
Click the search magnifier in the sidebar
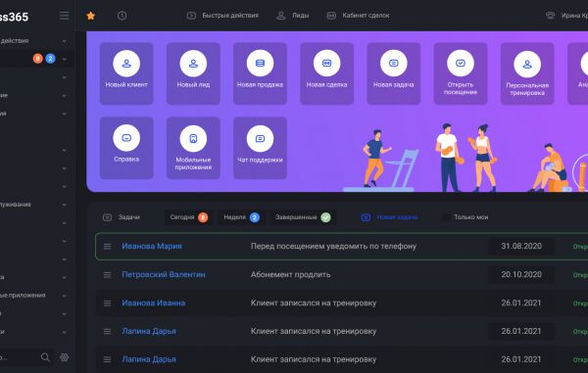[45, 357]
